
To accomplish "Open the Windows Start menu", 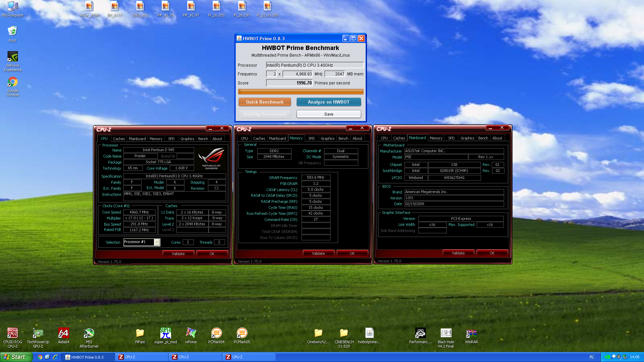I will (16, 357).
